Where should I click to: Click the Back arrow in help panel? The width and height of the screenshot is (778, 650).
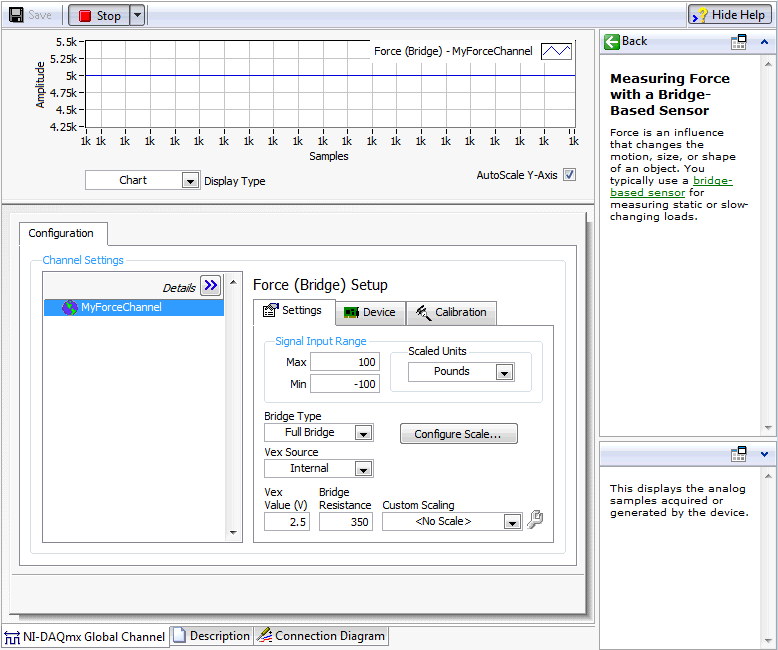click(x=626, y=42)
